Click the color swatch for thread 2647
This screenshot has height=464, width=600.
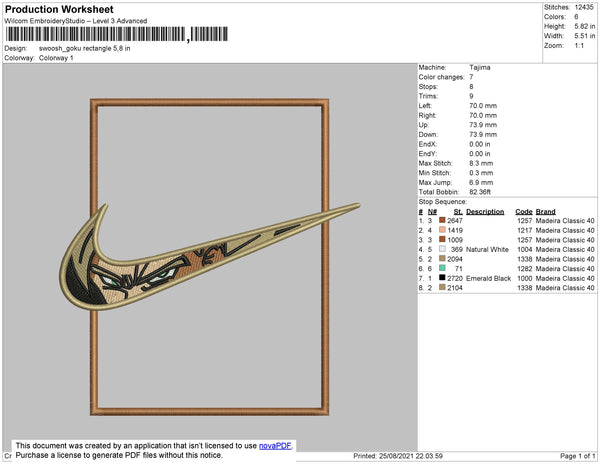tap(442, 220)
